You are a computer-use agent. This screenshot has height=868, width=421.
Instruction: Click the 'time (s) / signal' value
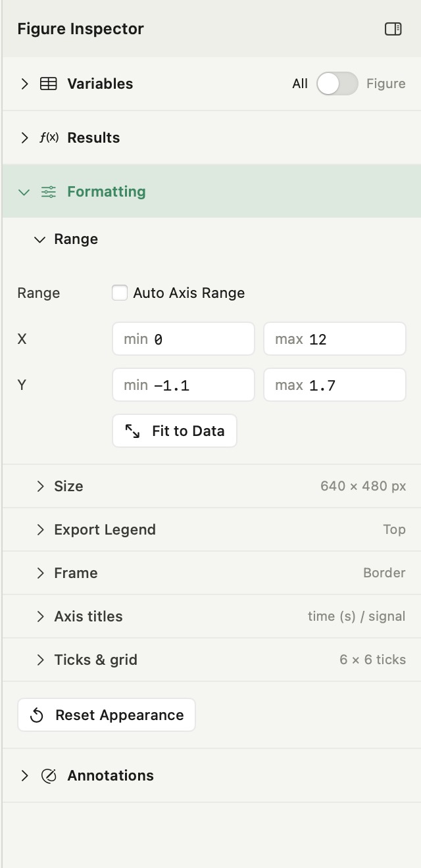[357, 616]
